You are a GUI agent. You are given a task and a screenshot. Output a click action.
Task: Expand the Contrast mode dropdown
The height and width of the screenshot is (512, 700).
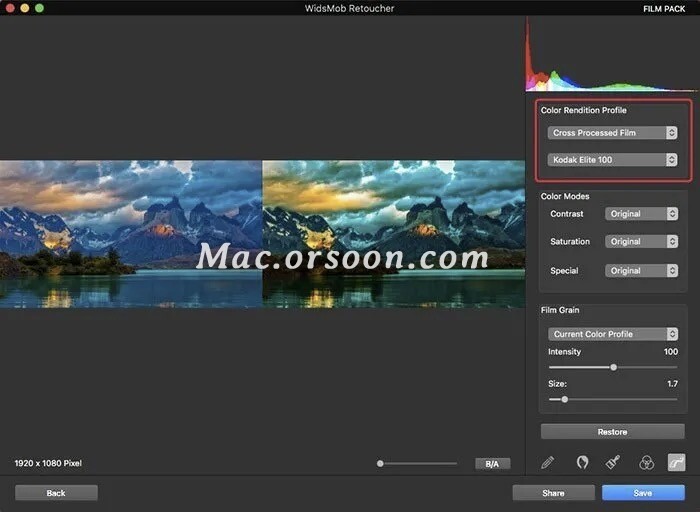[x=641, y=214]
